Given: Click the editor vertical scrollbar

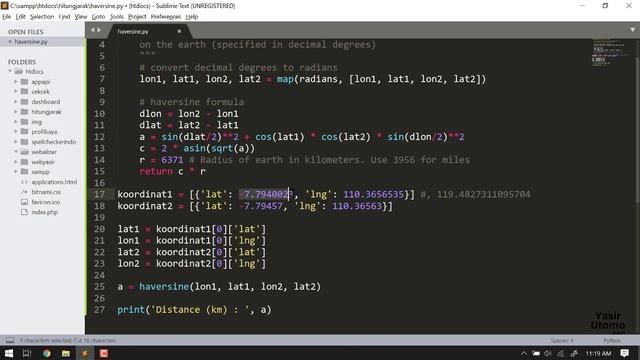Looking at the screenshot, I should [637, 129].
